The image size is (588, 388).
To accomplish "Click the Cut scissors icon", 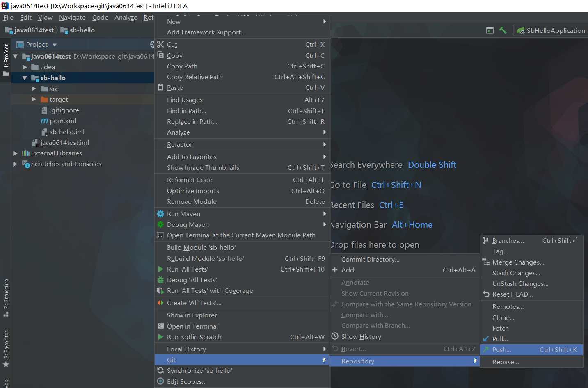I will pos(160,44).
